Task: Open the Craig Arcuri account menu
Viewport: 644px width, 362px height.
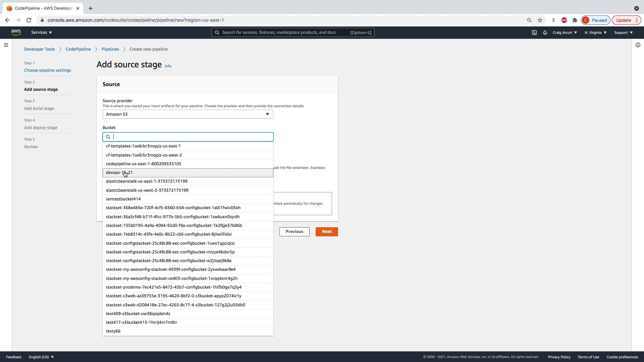Action: (565, 33)
